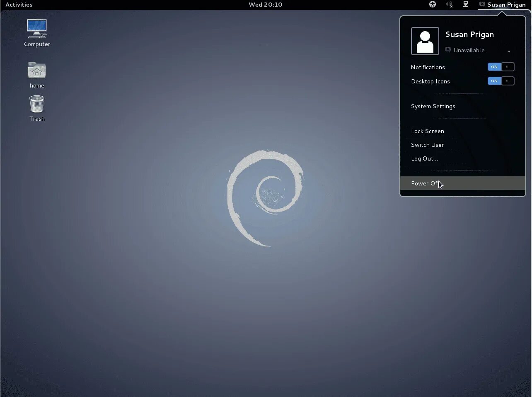Open the Activities overview
The width and height of the screenshot is (532, 397).
pyautogui.click(x=19, y=5)
